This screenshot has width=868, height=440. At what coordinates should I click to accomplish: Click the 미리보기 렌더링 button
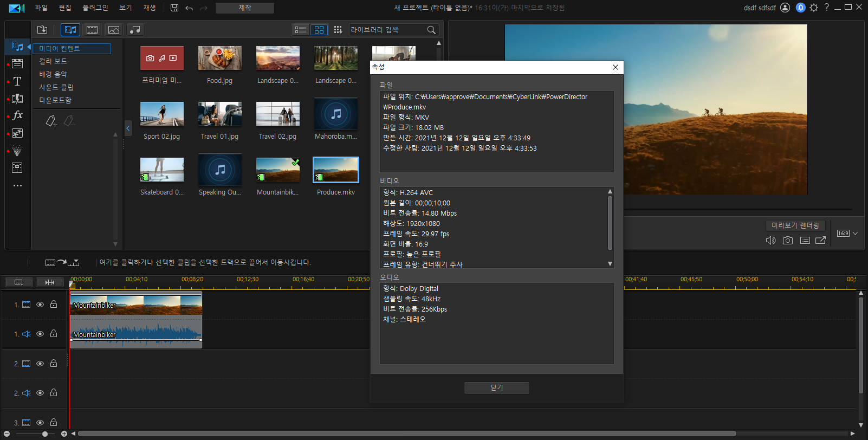[x=795, y=225]
